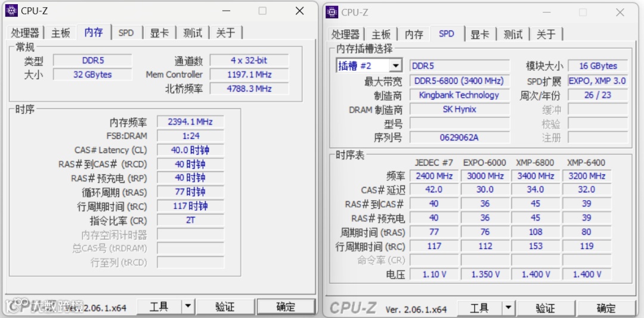Click CPU-Z app icon in left window title bar
The height and width of the screenshot is (318, 644).
click(x=11, y=11)
